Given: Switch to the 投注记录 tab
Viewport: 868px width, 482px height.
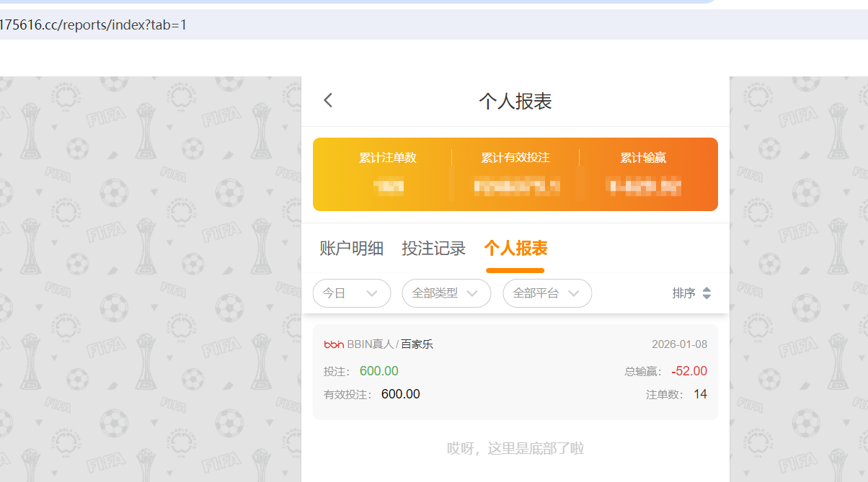Looking at the screenshot, I should (x=434, y=248).
